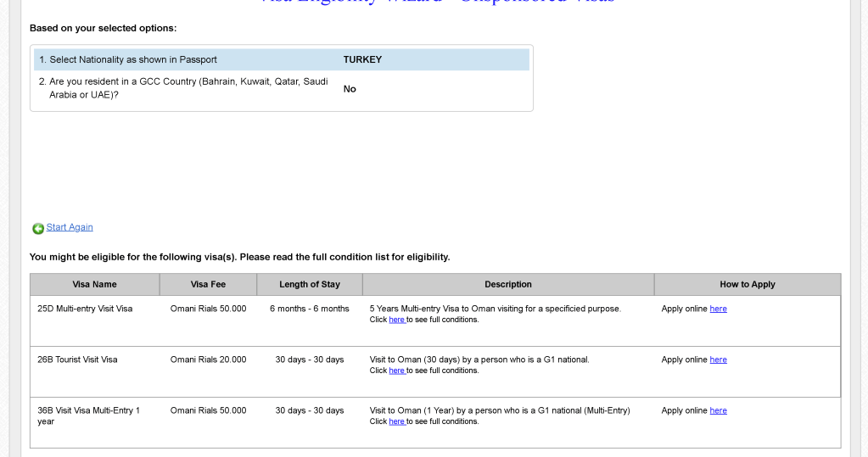Click the 26B Tourist Visit Visa name cell
The width and height of the screenshot is (868, 457).
(95, 372)
